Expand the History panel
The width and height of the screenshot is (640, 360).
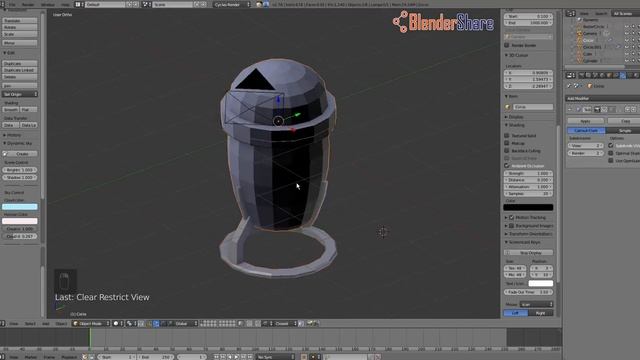(x=13, y=135)
